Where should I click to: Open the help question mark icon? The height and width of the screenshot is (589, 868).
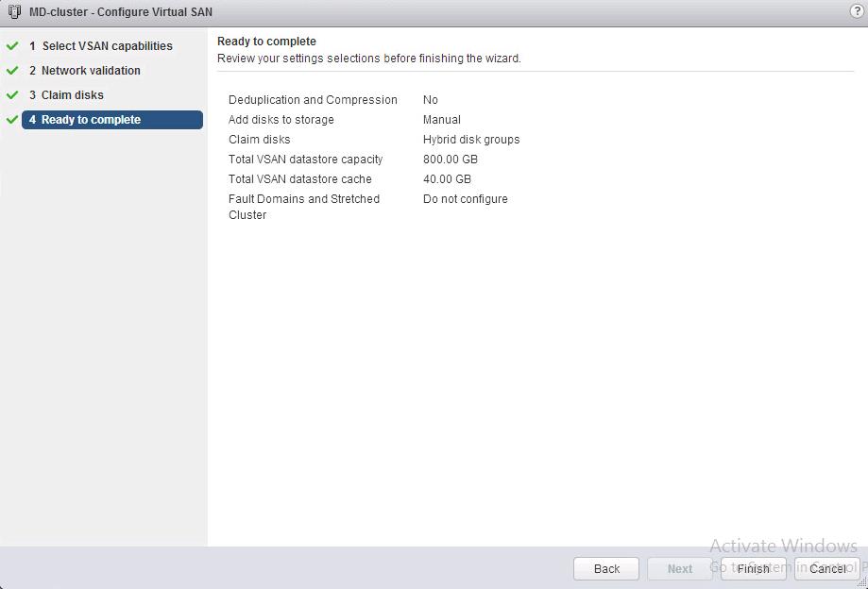(x=858, y=11)
